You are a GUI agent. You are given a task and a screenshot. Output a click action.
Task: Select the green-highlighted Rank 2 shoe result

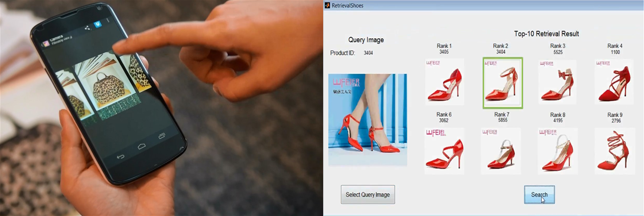click(502, 83)
